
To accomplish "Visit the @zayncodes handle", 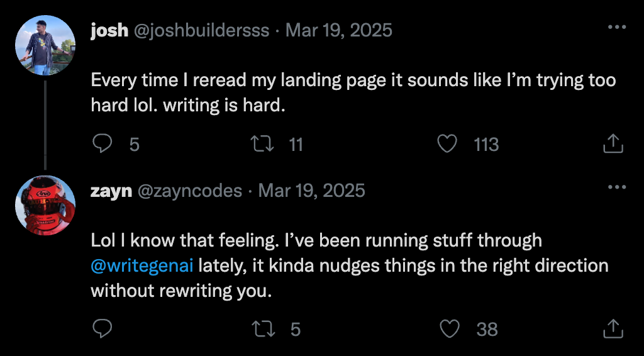I will point(189,191).
